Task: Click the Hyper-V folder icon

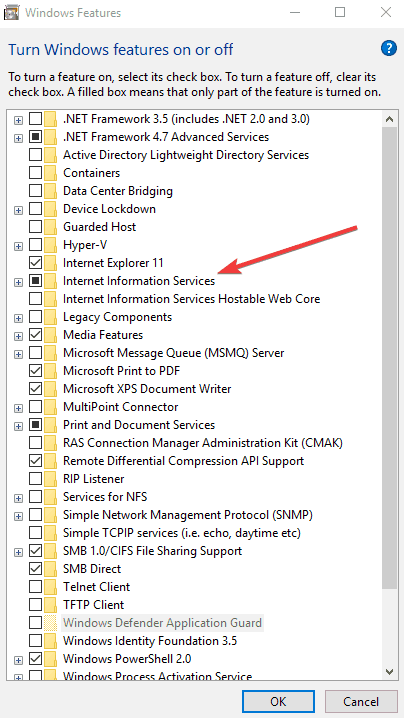Action: click(50, 245)
